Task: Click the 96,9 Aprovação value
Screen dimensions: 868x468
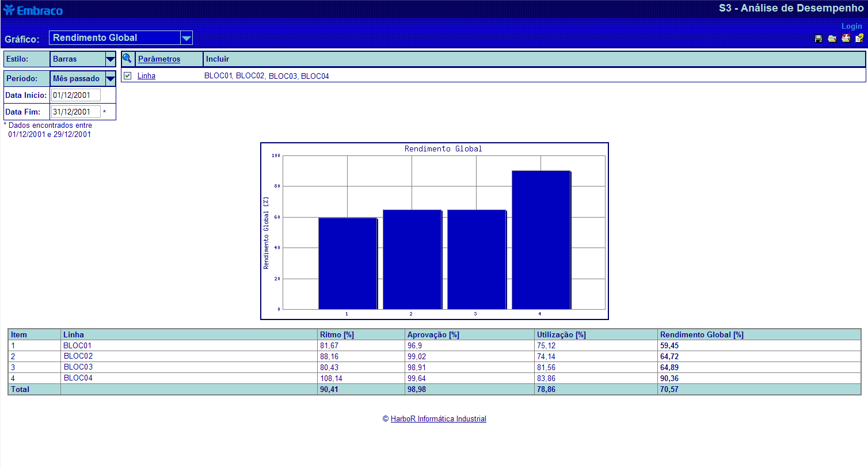Action: tap(414, 345)
